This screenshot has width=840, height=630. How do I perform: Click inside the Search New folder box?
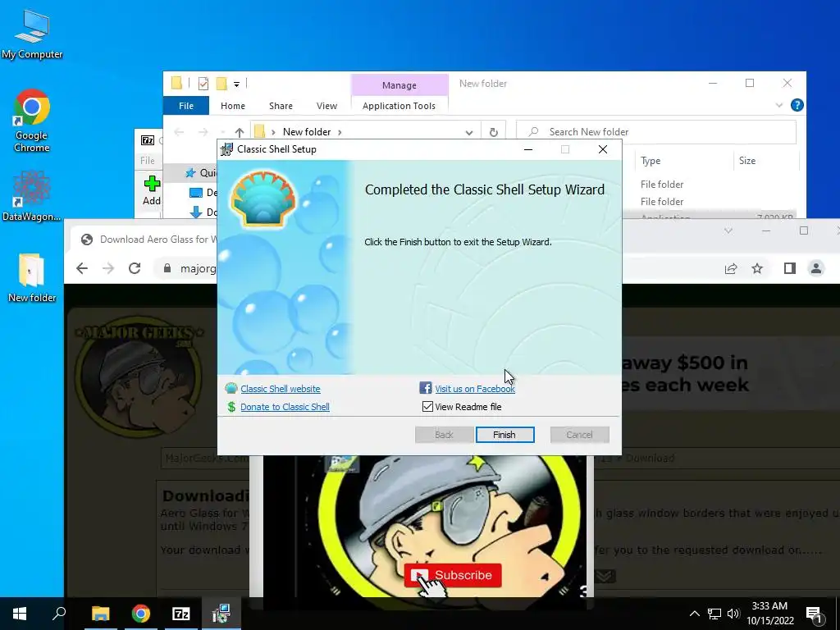point(656,132)
